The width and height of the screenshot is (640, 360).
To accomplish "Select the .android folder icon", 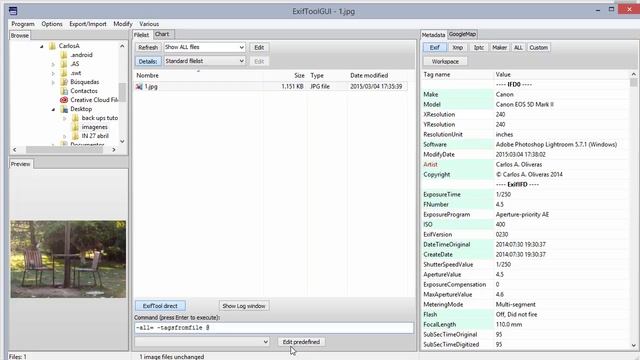I will [64, 55].
